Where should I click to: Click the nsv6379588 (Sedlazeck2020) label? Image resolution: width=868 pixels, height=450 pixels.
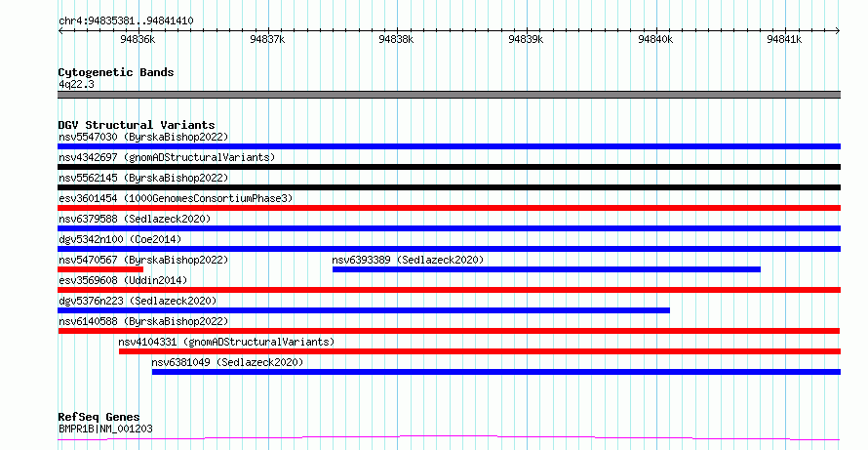[x=135, y=219]
